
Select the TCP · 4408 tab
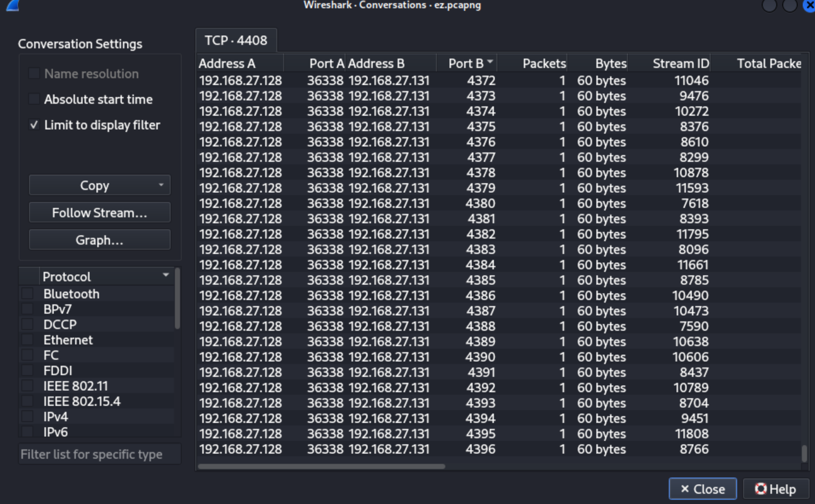click(236, 40)
